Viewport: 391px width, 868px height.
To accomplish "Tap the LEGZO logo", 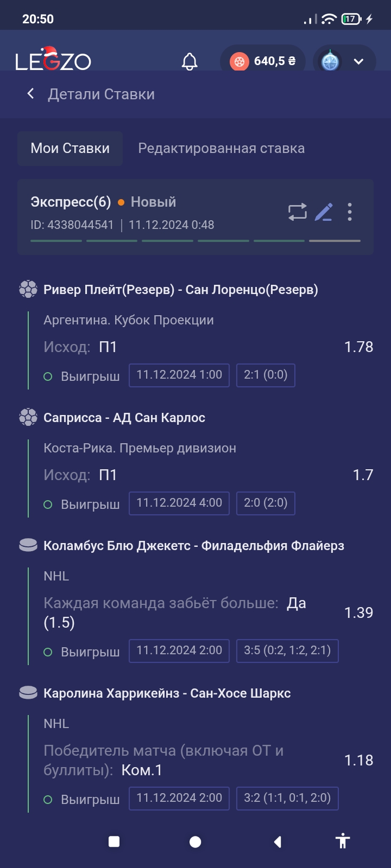I will (53, 60).
